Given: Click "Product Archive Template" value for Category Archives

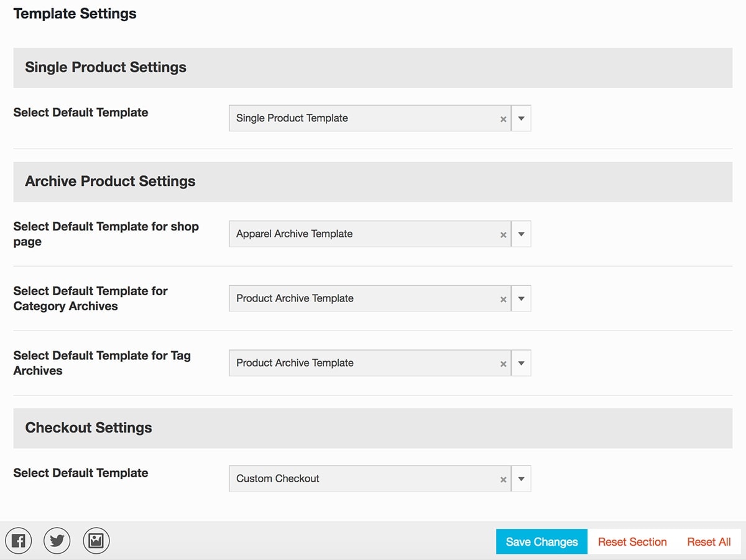Looking at the screenshot, I should point(295,298).
